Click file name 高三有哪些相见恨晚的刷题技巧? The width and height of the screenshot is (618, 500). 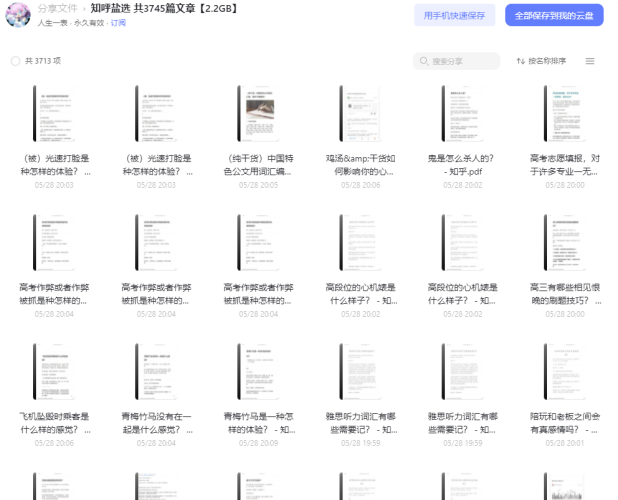[565, 294]
